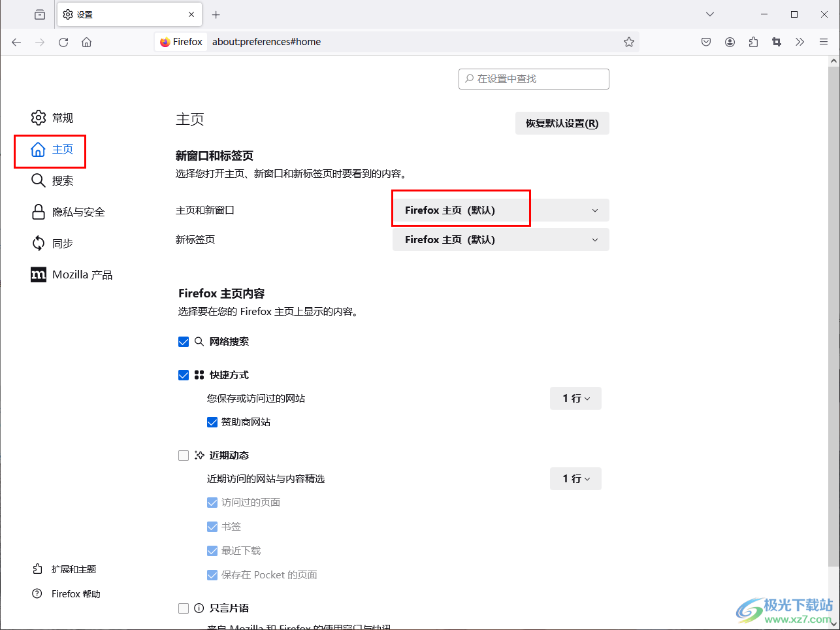Click the sparkle icon beside 近期动态
Image resolution: width=840 pixels, height=630 pixels.
pyautogui.click(x=199, y=456)
